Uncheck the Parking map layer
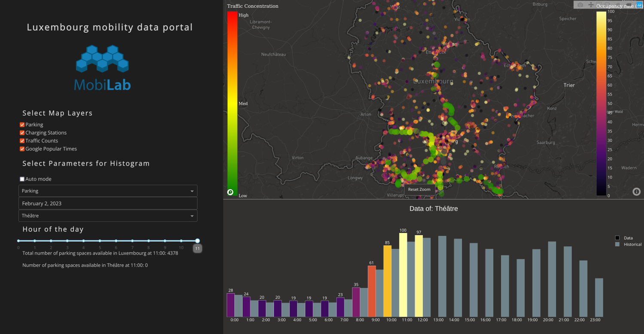Image resolution: width=644 pixels, height=334 pixels. point(22,125)
